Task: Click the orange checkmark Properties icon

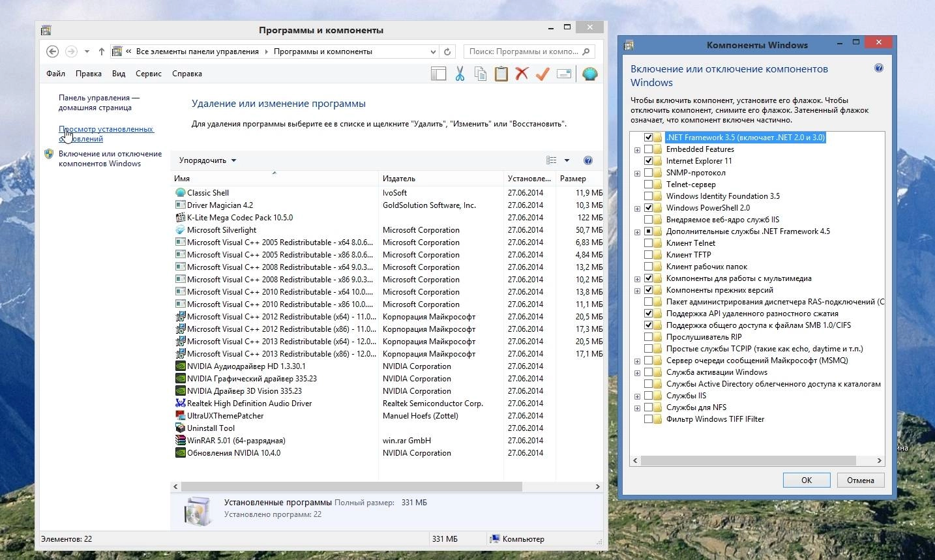Action: coord(542,74)
